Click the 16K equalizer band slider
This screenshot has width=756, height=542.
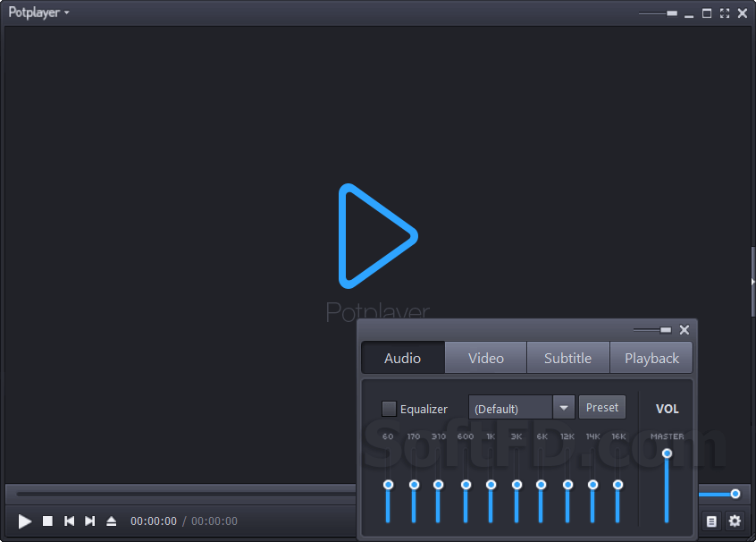click(x=617, y=485)
